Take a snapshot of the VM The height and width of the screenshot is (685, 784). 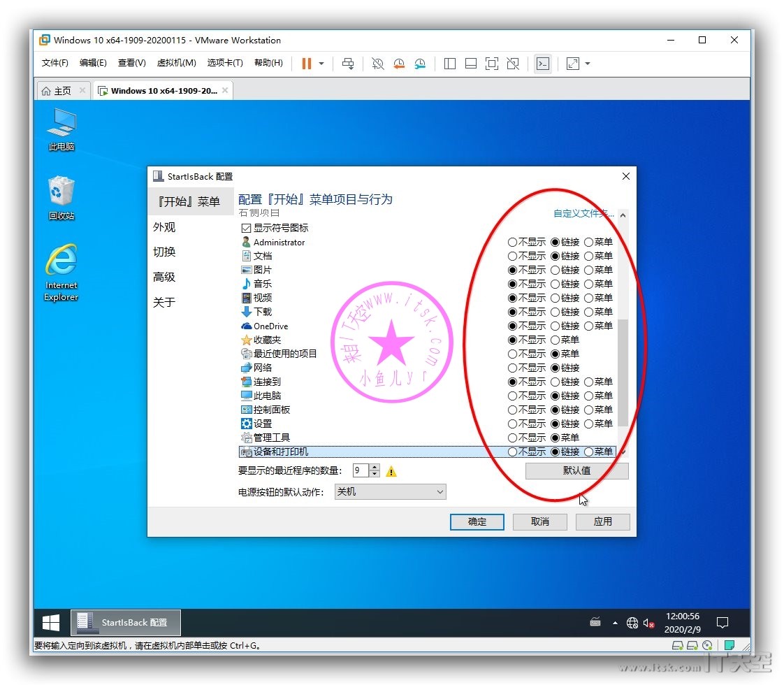[x=377, y=64]
